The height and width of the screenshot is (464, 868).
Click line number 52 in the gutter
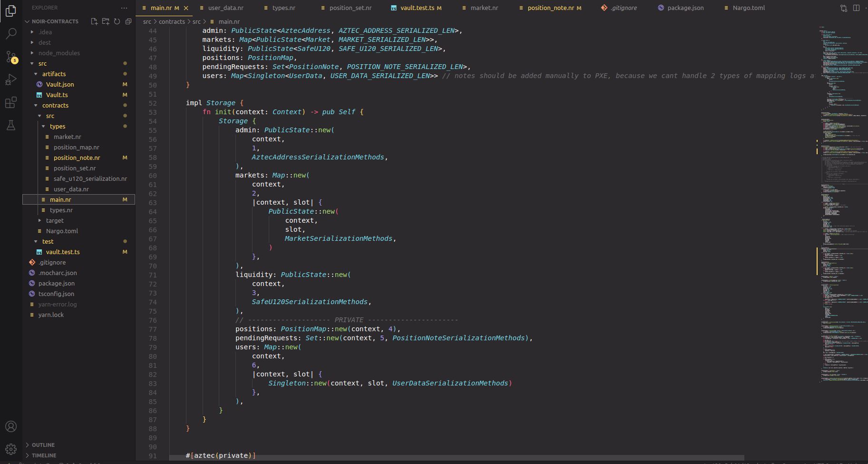pos(152,103)
